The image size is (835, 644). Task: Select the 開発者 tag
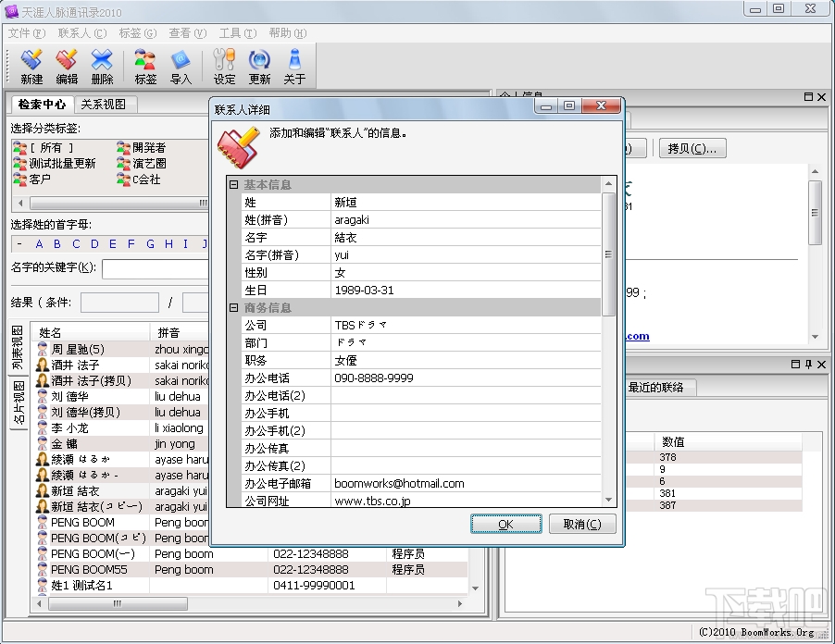142,147
